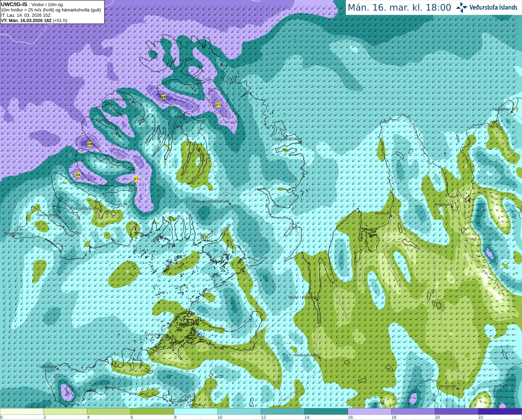Click the 0–2 m/s pale yellow legend swatch
Screen dimensions: 522x420
[x=22, y=411]
